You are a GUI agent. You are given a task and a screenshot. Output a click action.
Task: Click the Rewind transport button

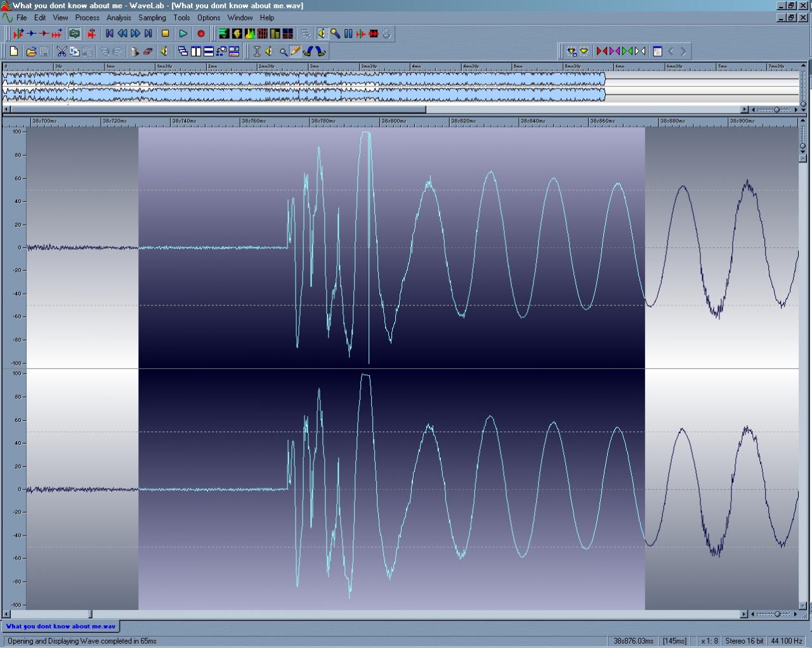[122, 34]
